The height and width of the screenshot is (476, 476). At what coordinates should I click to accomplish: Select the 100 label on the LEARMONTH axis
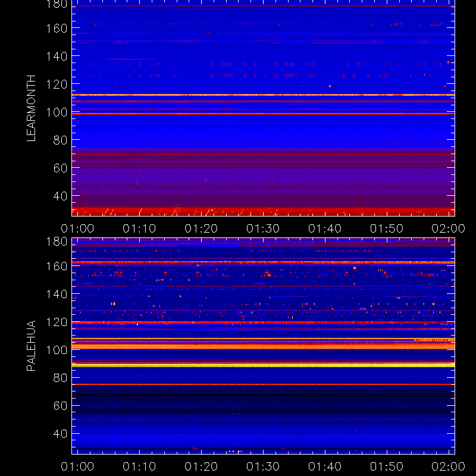(57, 112)
